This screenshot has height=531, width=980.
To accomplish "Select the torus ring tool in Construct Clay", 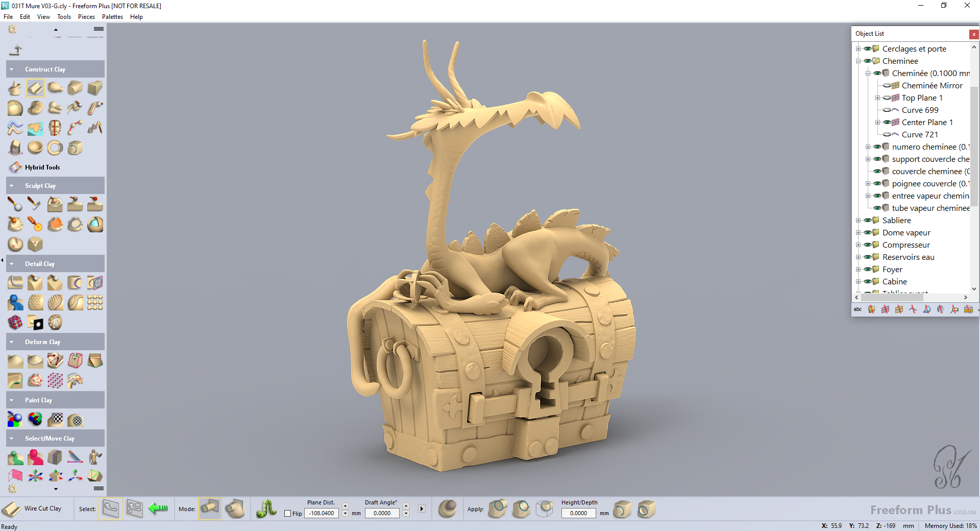I will 55,148.
